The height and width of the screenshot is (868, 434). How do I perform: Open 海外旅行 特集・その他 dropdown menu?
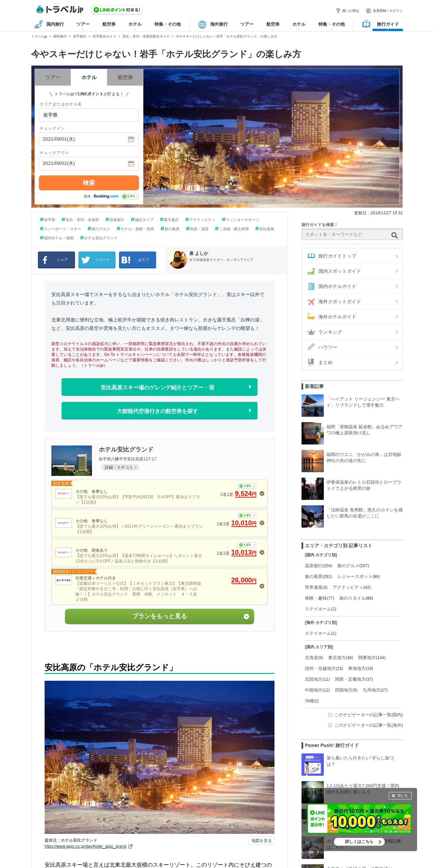tap(331, 25)
